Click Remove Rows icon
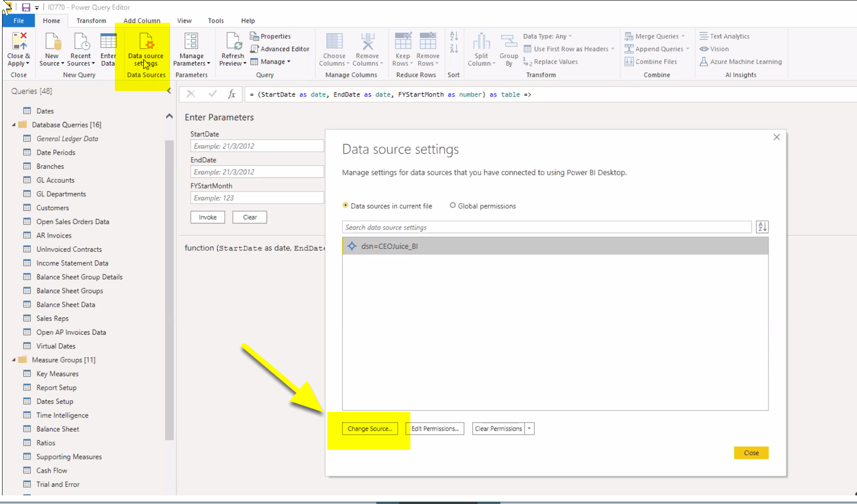857x504 pixels. pyautogui.click(x=428, y=41)
